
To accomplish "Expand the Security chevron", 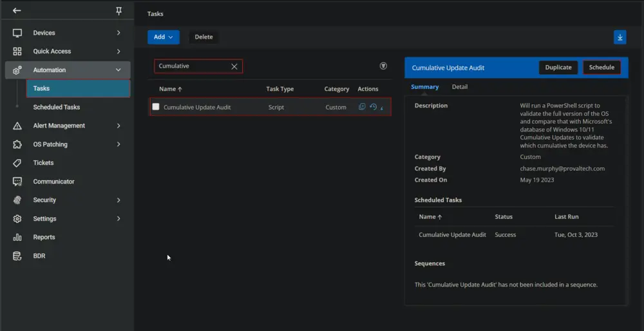I will [x=118, y=200].
